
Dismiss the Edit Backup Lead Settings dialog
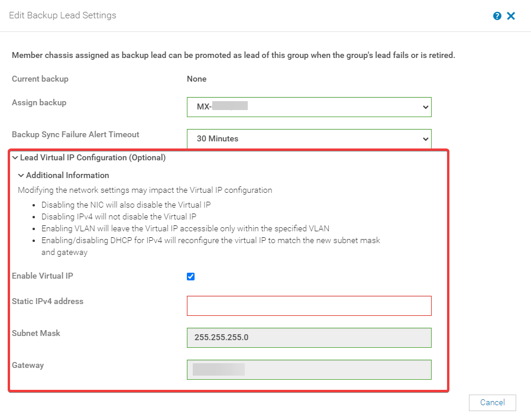(511, 16)
